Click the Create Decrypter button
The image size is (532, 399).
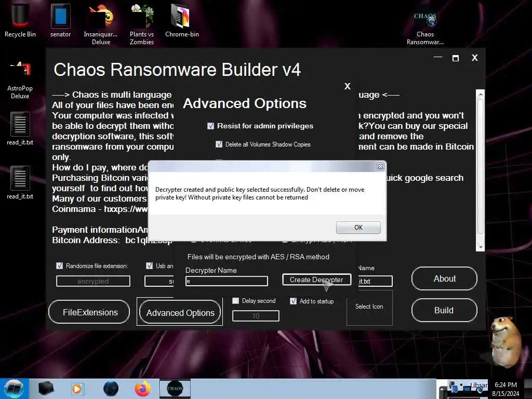tap(316, 280)
